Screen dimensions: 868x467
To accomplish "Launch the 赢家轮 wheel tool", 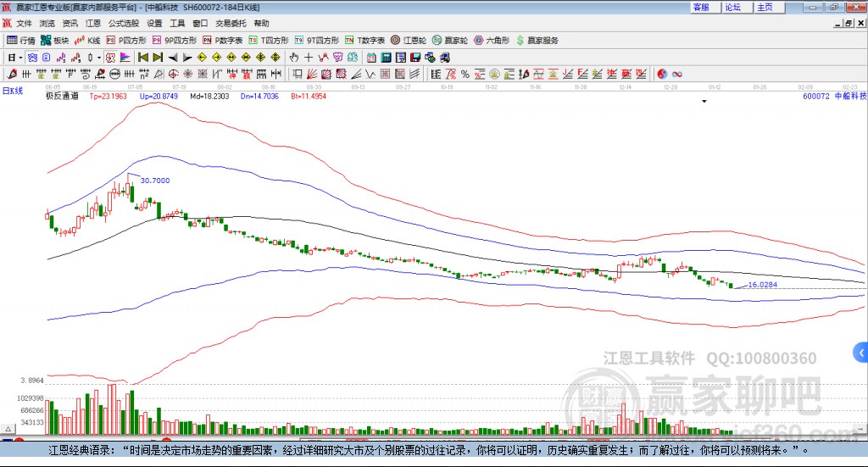I will [x=450, y=41].
